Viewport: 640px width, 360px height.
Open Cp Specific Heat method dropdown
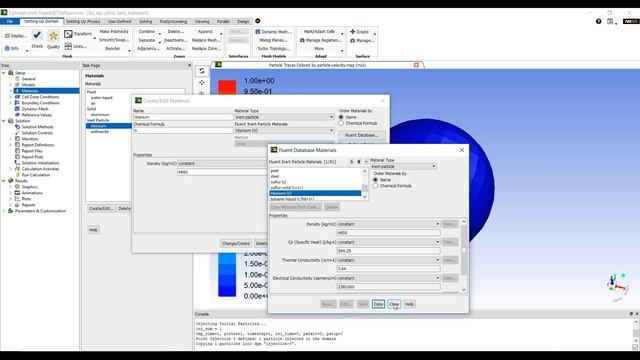pos(389,242)
